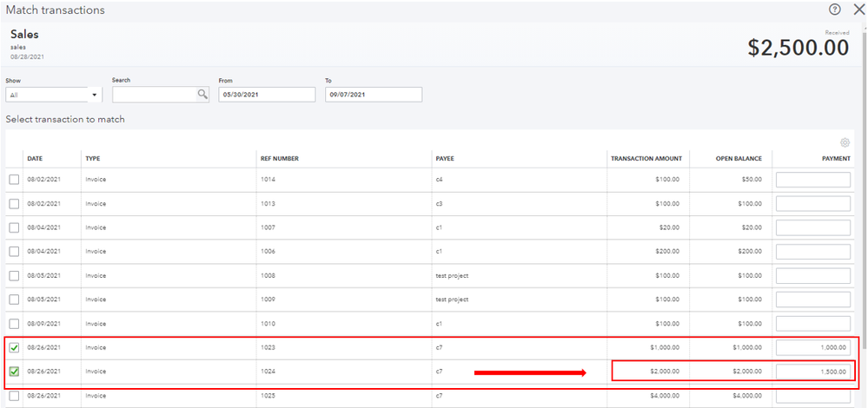The image size is (868, 408).
Task: Click payment field for invoice 1009
Action: (813, 299)
